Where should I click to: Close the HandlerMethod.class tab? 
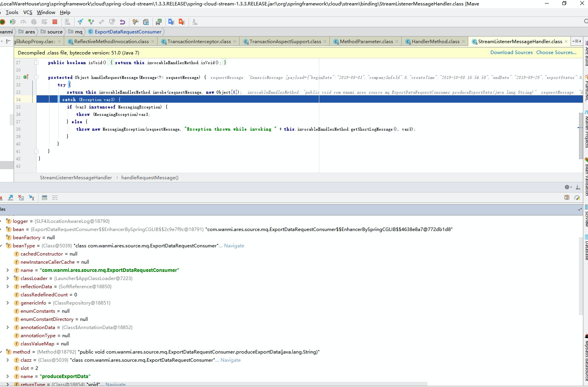(464, 41)
